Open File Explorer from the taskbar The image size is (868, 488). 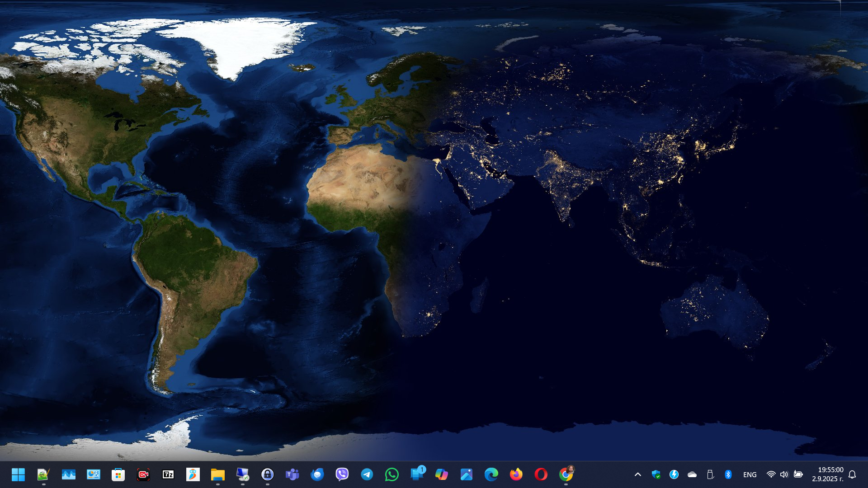pos(217,474)
